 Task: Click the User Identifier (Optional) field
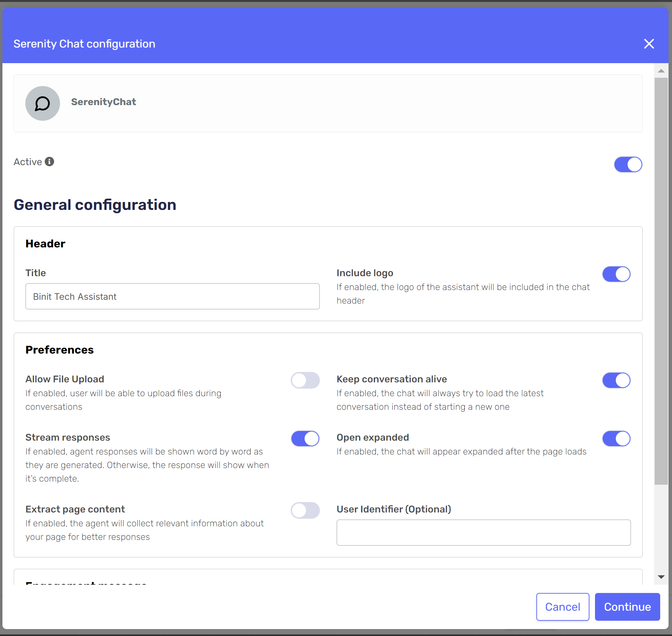(x=484, y=533)
